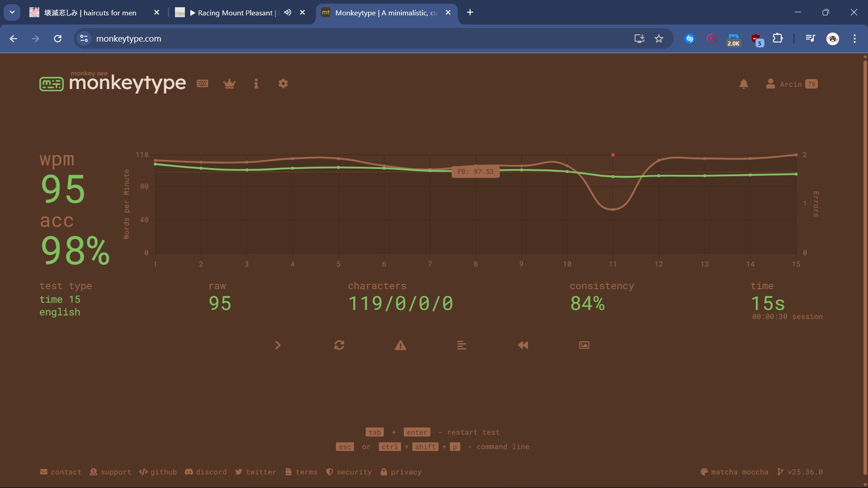Report this test via the warning triangle icon
Viewport: 868px width, 488px height.
pyautogui.click(x=401, y=345)
